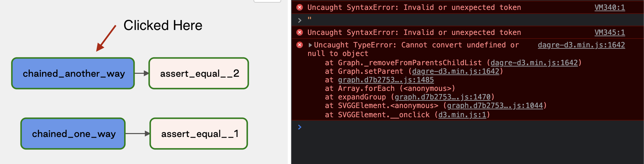Expand the console input entry showing a quote
This screenshot has width=644, height=164.
[x=300, y=20]
